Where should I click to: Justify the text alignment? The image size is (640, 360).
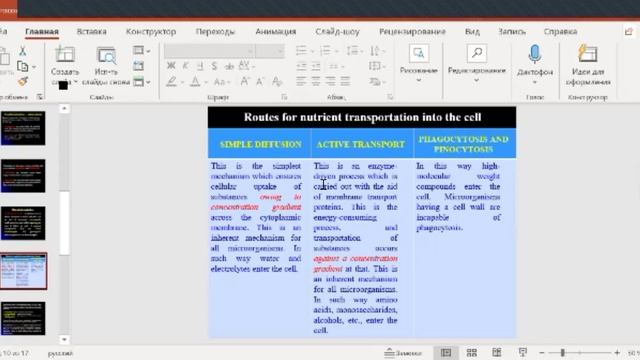click(x=345, y=81)
